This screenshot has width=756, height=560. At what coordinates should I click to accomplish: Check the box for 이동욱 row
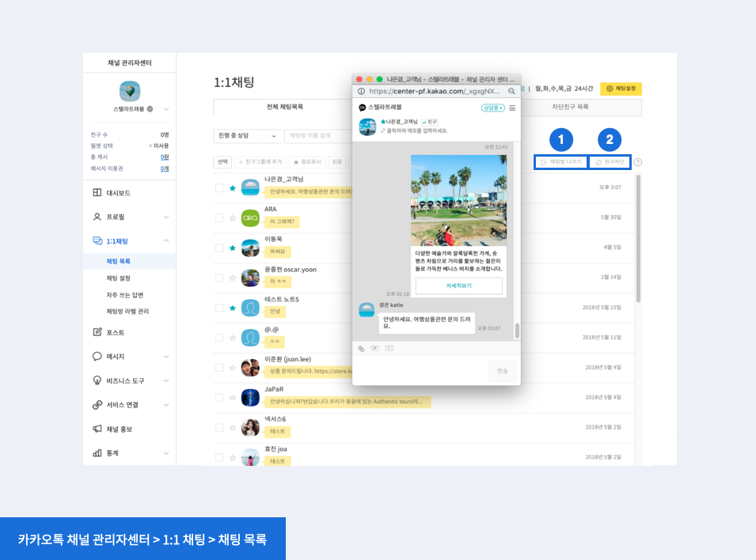click(x=219, y=248)
